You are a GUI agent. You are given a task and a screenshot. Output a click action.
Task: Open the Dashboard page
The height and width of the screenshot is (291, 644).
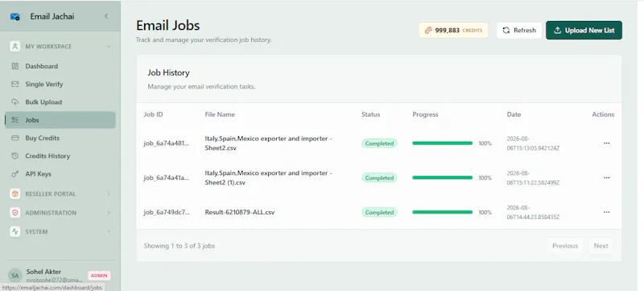[x=60, y=66]
